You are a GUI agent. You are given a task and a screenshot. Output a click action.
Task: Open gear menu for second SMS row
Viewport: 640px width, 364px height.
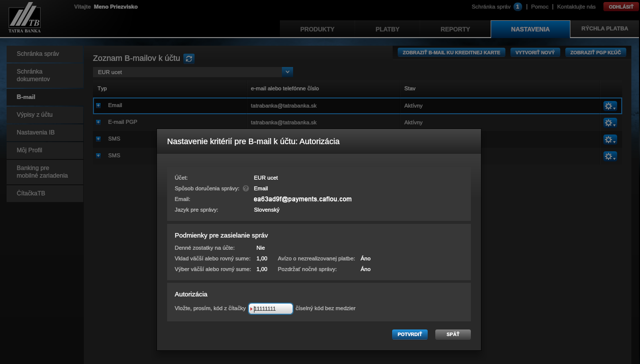610,156
